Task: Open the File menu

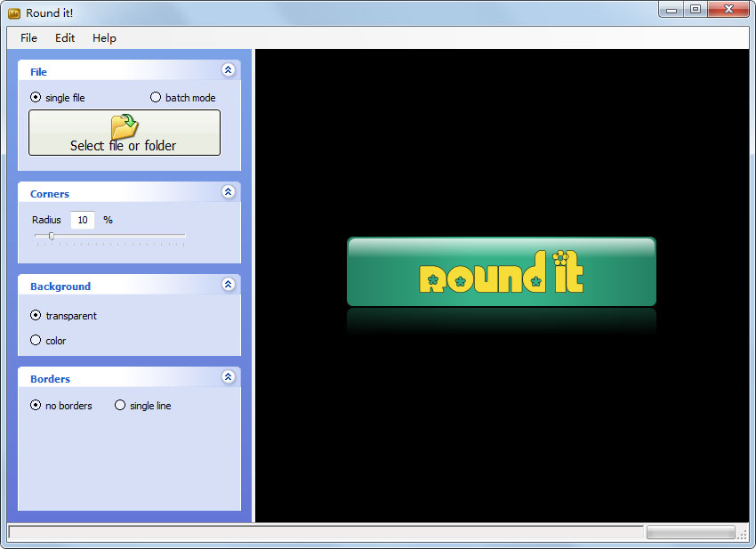Action: [29, 38]
